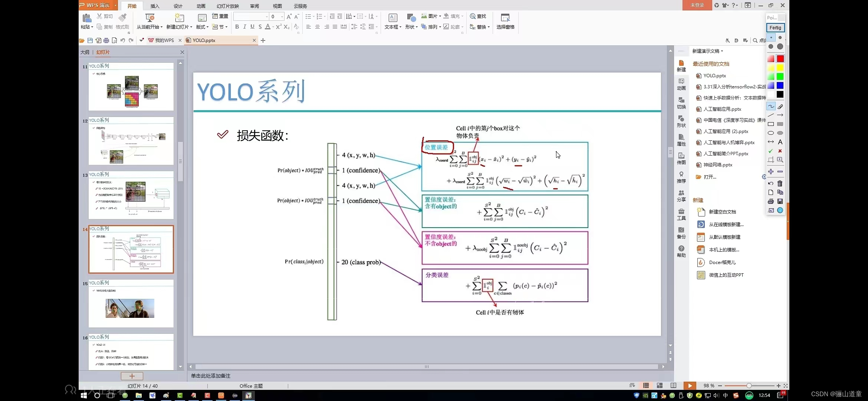Open the 动画 animation sidebar panel
Screen dimensions: 868x401
pyautogui.click(x=681, y=84)
